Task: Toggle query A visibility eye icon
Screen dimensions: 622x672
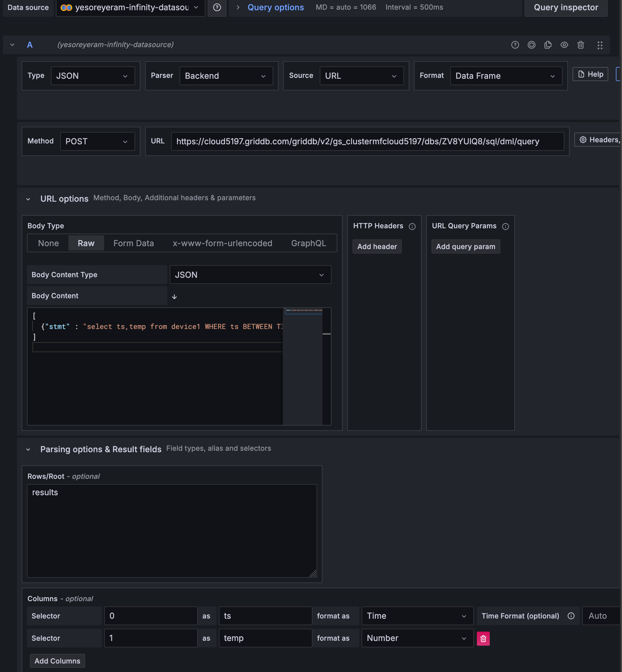Action: (x=564, y=45)
